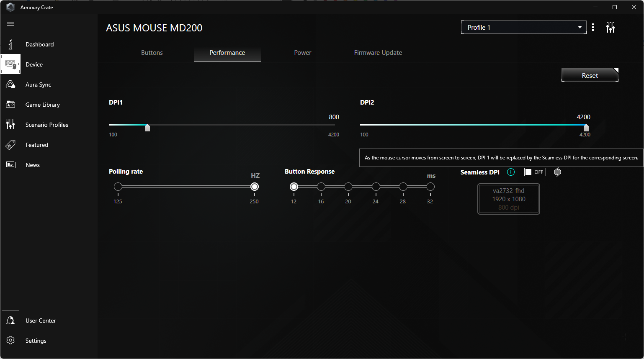Open the Featured page
The height and width of the screenshot is (359, 644).
click(37, 145)
